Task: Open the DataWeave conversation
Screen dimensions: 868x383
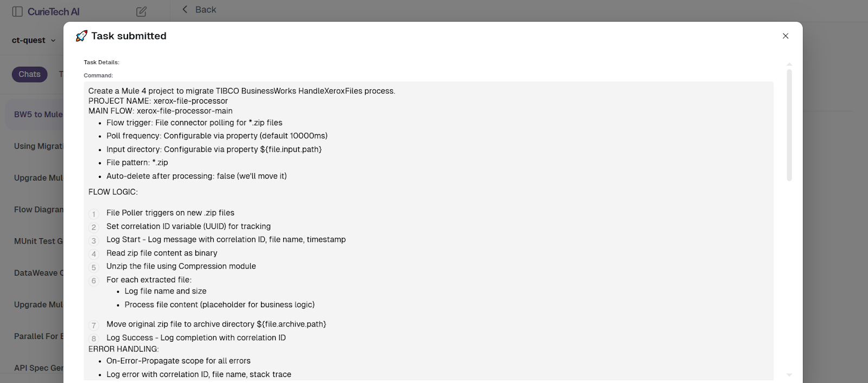Action: [x=38, y=272]
